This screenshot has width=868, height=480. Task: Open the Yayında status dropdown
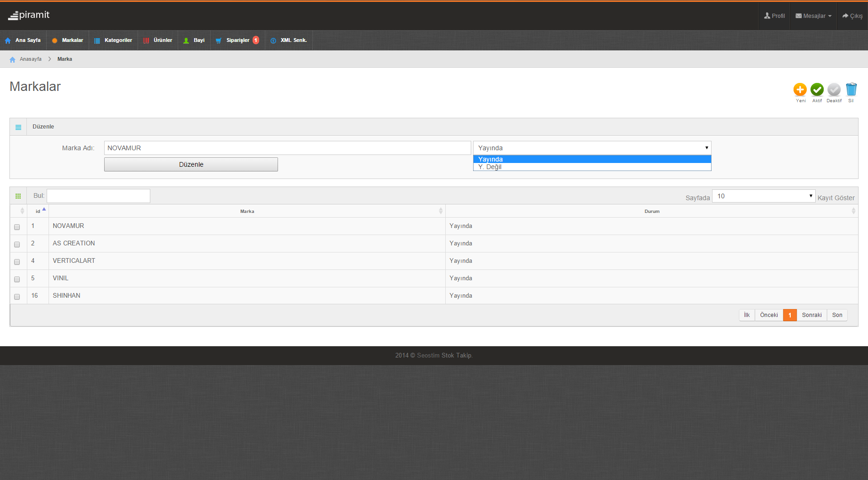coord(592,148)
